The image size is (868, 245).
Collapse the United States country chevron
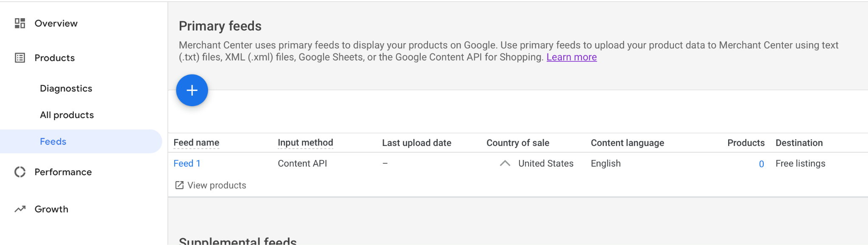point(505,163)
